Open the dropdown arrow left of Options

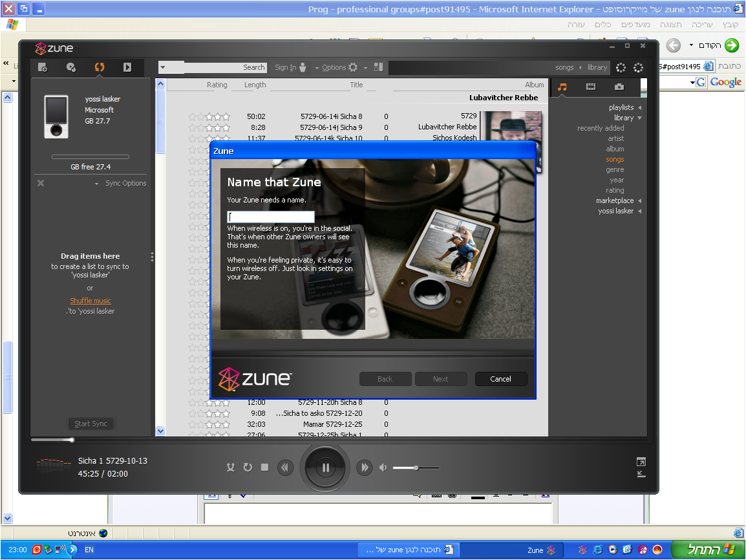pyautogui.click(x=317, y=68)
